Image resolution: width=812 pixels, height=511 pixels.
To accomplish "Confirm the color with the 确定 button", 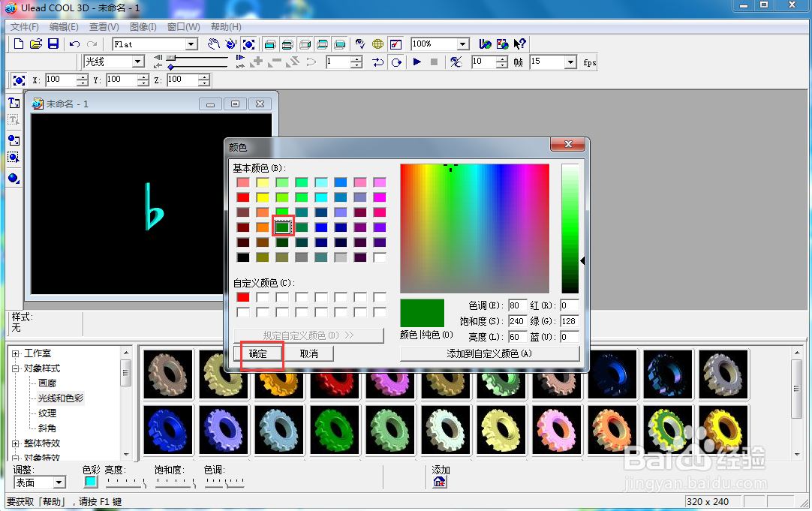I will click(258, 353).
